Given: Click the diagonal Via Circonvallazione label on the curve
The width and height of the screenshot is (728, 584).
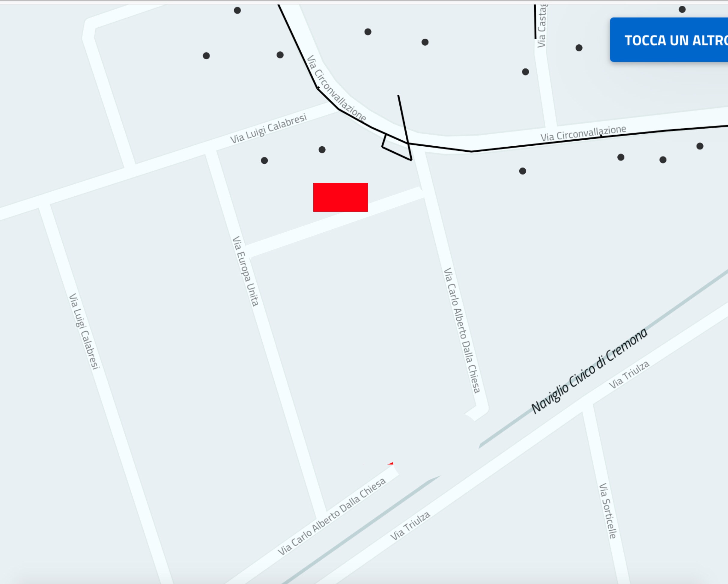Looking at the screenshot, I should (337, 88).
